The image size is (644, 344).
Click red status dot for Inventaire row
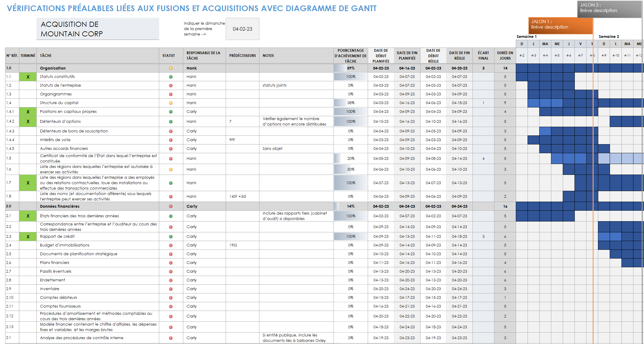click(171, 289)
